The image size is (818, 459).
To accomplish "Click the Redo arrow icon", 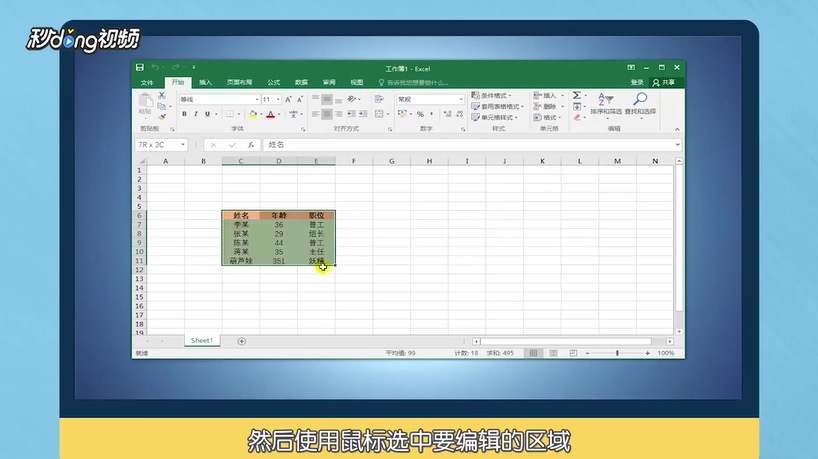I will (176, 67).
